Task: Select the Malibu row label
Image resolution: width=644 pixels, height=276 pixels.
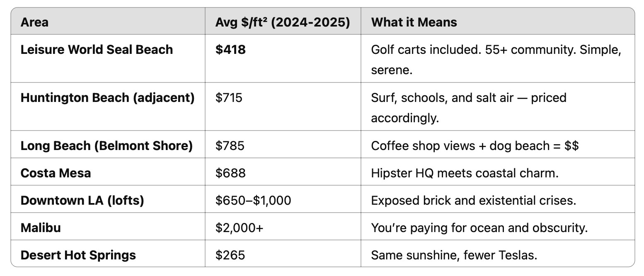Action: click(41, 228)
